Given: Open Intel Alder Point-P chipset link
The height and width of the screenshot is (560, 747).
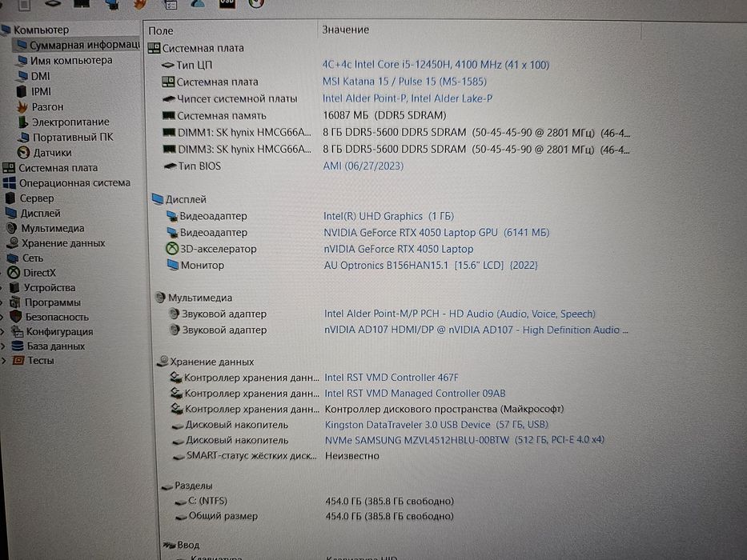Looking at the screenshot, I should [408, 98].
